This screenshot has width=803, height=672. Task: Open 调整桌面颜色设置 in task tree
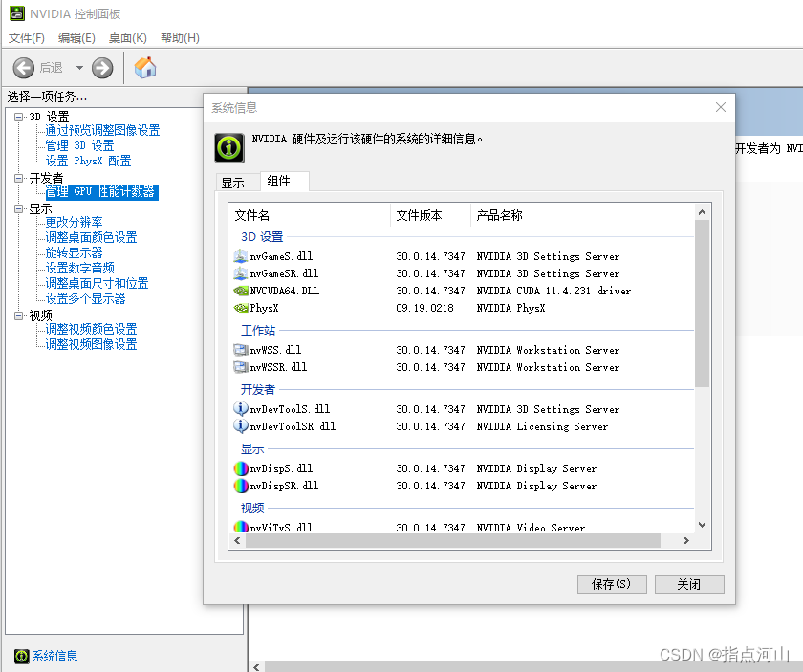tap(91, 237)
